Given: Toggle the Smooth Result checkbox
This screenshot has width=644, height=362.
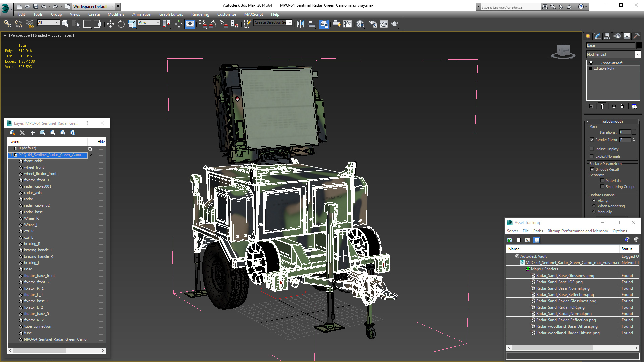Looking at the screenshot, I should point(592,169).
